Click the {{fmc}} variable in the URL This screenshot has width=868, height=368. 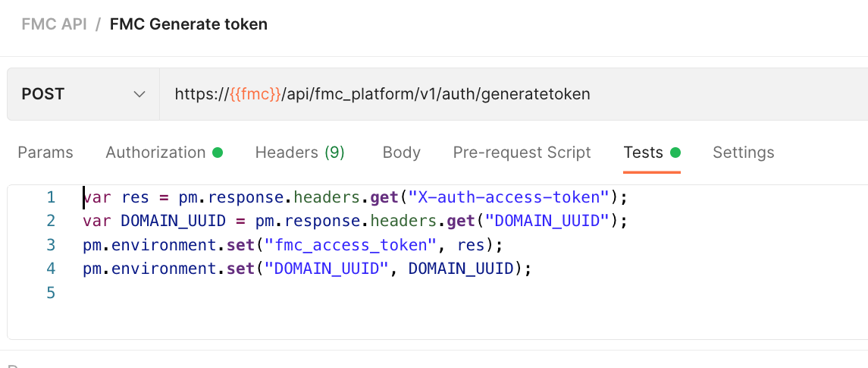255,94
